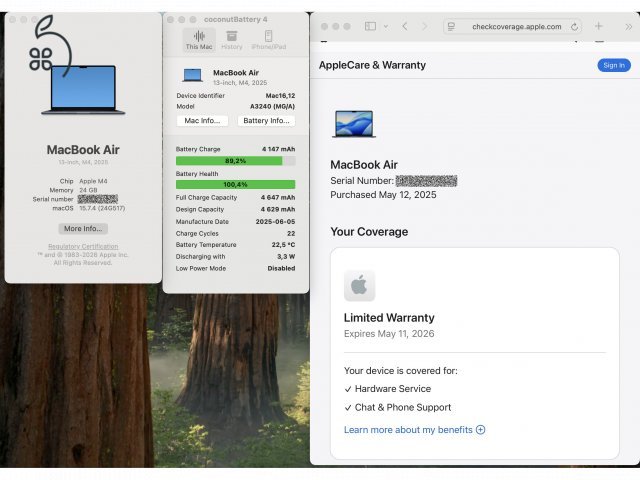This screenshot has height=480, width=640.
Task: Show Safari toolbar overflow items
Action: pos(629,27)
